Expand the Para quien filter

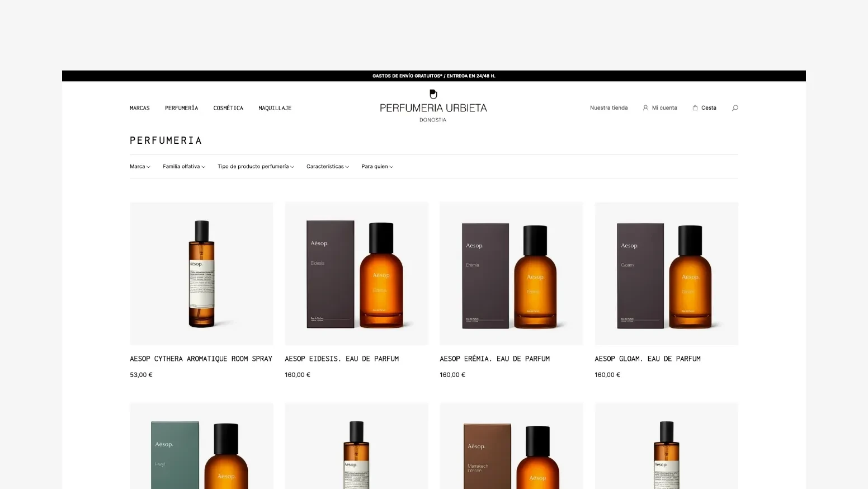pos(377,167)
